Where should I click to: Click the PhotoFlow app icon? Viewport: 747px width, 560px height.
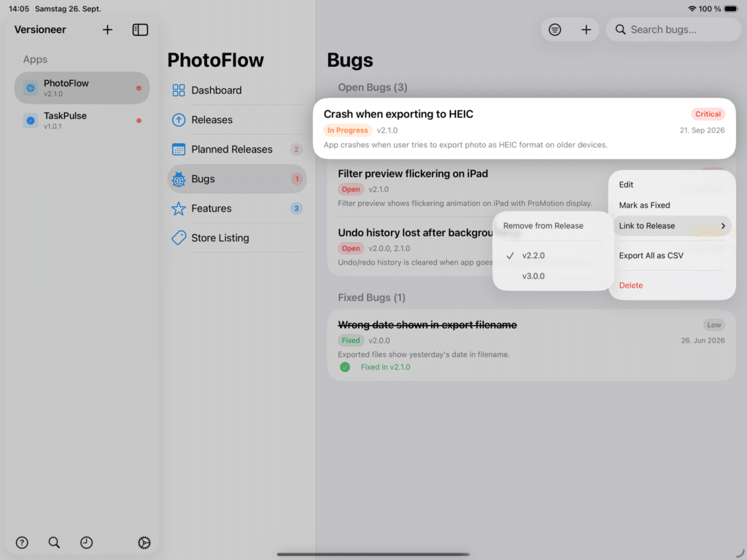click(31, 88)
